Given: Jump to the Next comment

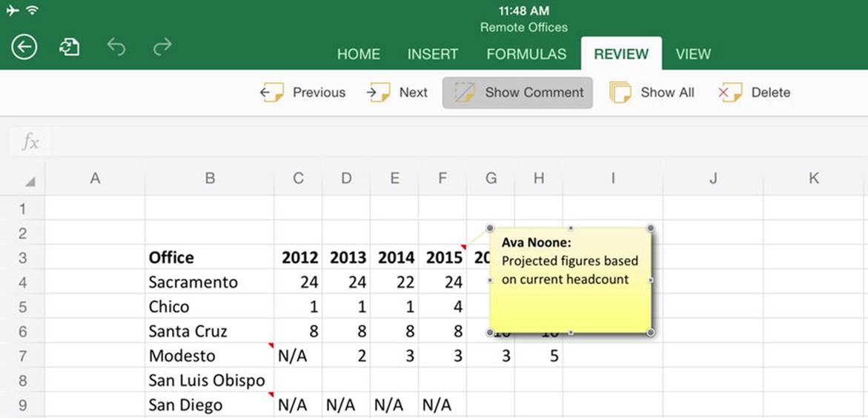Looking at the screenshot, I should tap(397, 93).
